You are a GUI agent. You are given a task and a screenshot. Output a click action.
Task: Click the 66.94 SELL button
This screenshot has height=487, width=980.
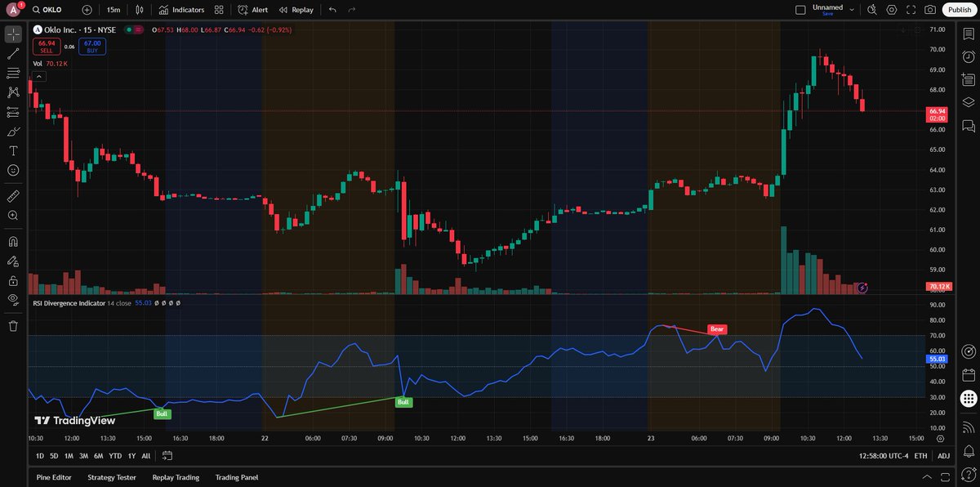pos(47,47)
